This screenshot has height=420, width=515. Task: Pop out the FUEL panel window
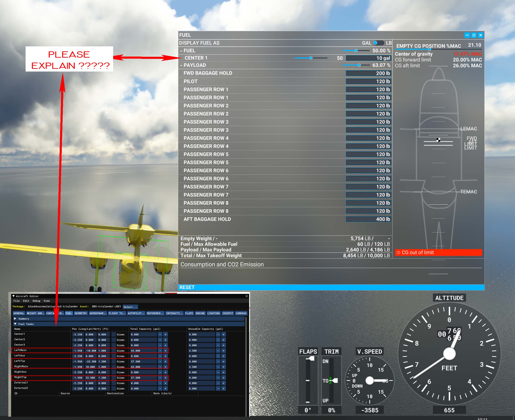(x=474, y=35)
